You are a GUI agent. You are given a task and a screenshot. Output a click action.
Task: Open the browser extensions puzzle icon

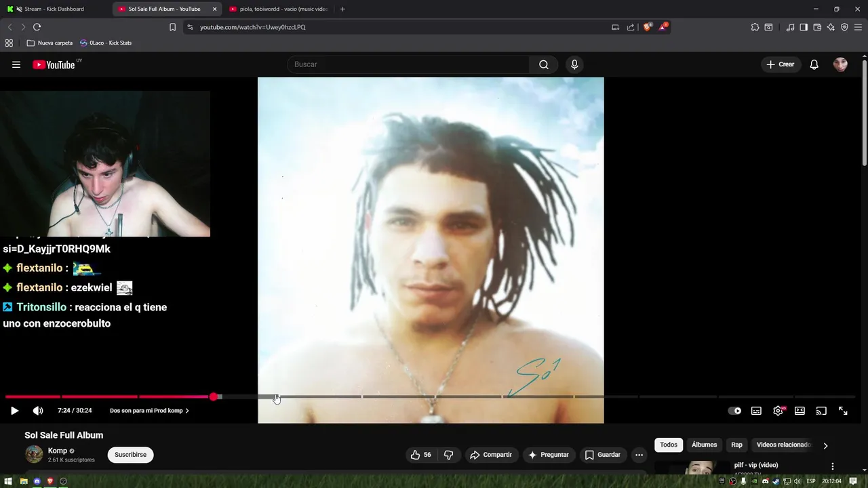[755, 27]
